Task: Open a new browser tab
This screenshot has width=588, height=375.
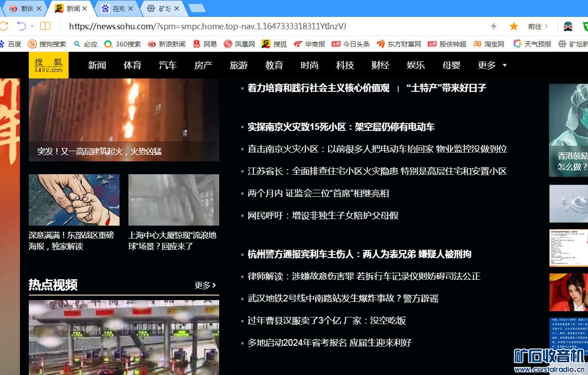Action: coord(197,8)
